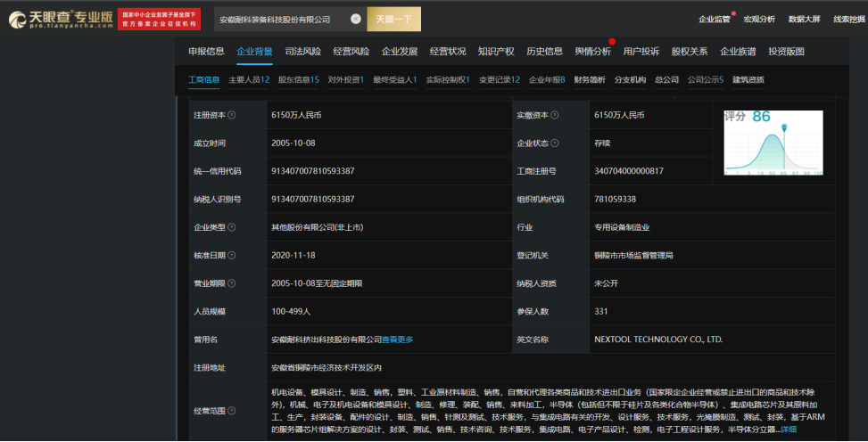Screen dimensions: 868x442
Task: Clear the search box with the X icon
Action: (x=356, y=19)
